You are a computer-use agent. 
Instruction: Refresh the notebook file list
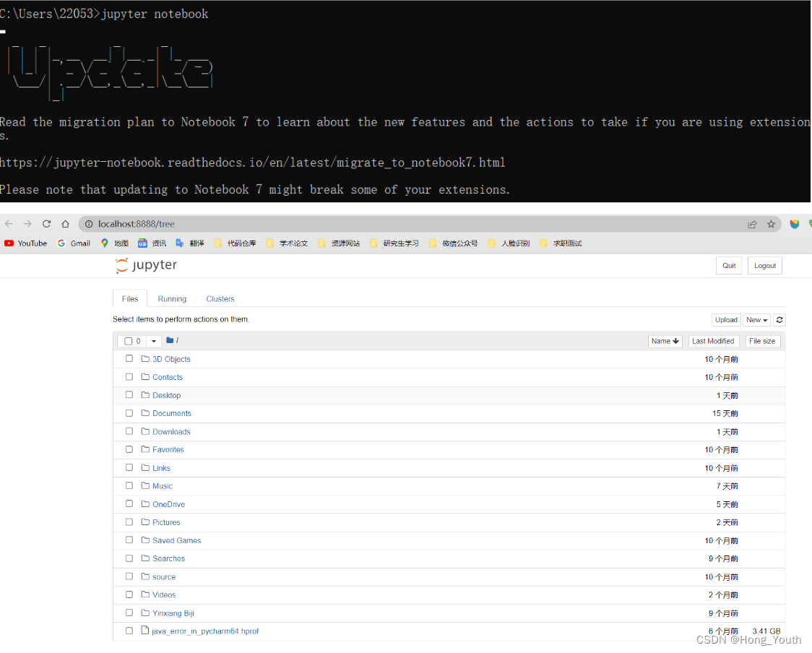[x=779, y=320]
